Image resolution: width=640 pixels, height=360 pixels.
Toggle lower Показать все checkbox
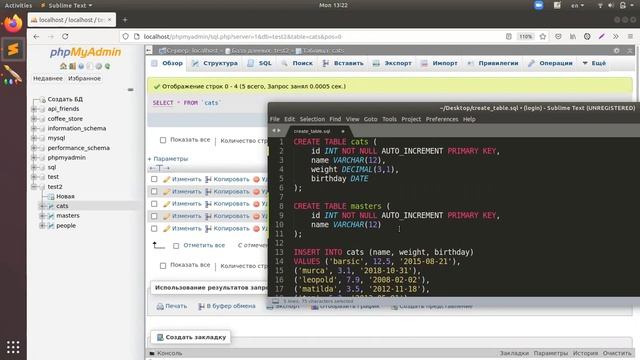pos(163,266)
